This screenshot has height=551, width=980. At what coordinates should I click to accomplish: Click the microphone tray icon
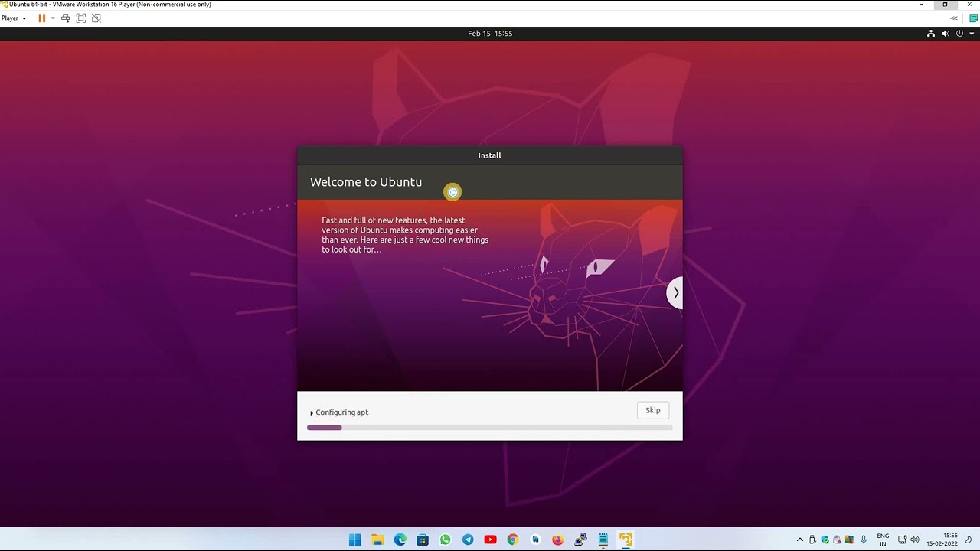click(x=864, y=540)
